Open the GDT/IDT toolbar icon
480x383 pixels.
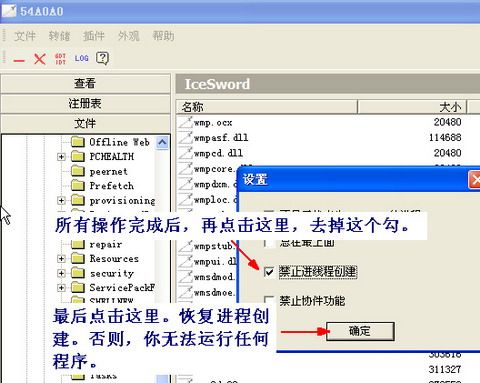(x=60, y=59)
